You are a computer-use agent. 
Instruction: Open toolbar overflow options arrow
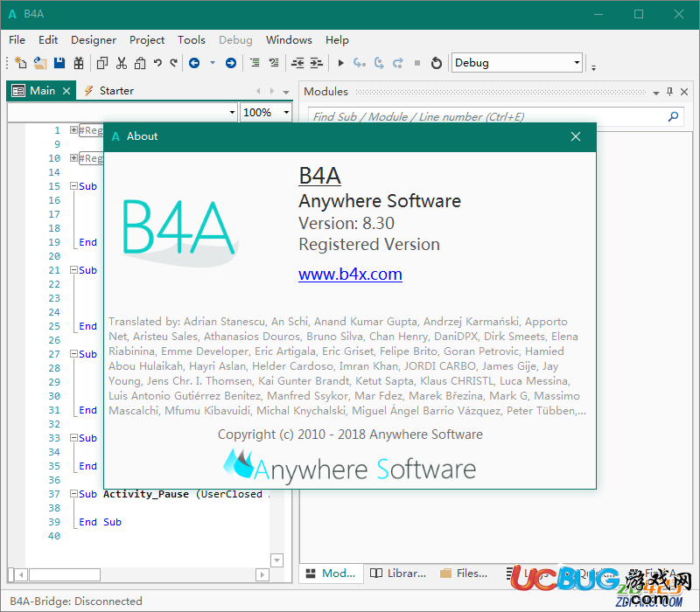(x=594, y=68)
